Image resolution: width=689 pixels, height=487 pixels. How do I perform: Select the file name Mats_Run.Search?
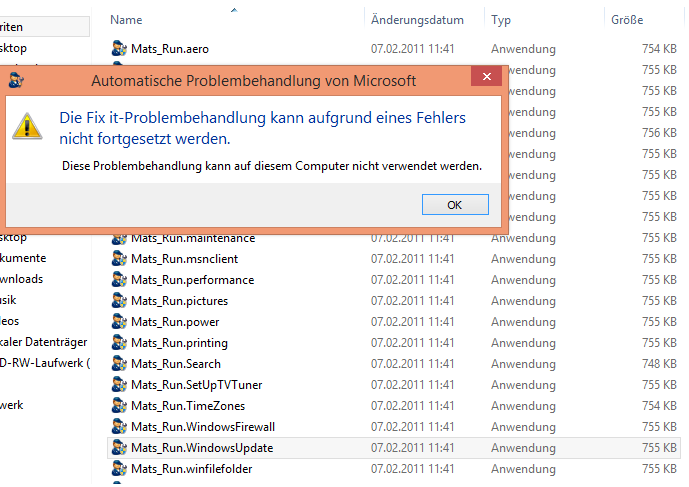pos(176,364)
